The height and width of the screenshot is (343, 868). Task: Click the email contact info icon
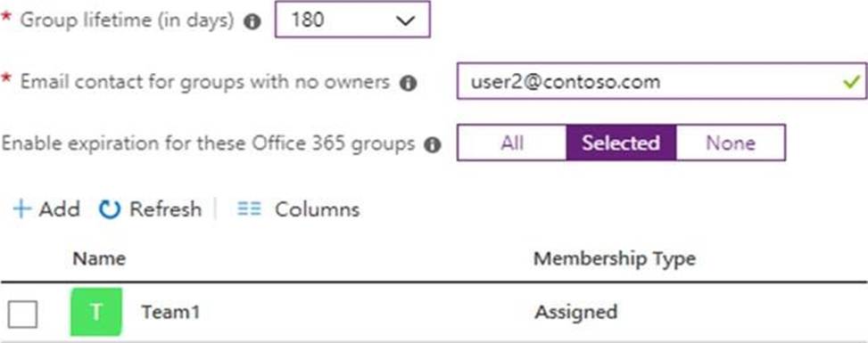408,84
